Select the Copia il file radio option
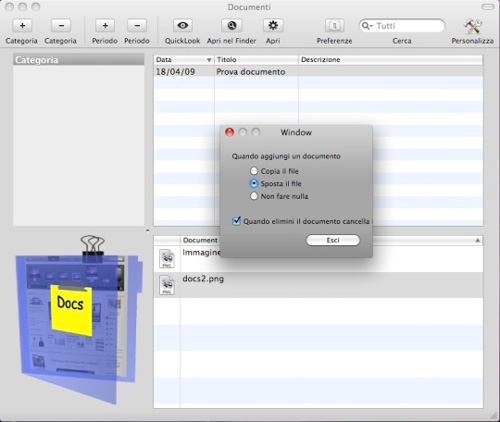 254,171
